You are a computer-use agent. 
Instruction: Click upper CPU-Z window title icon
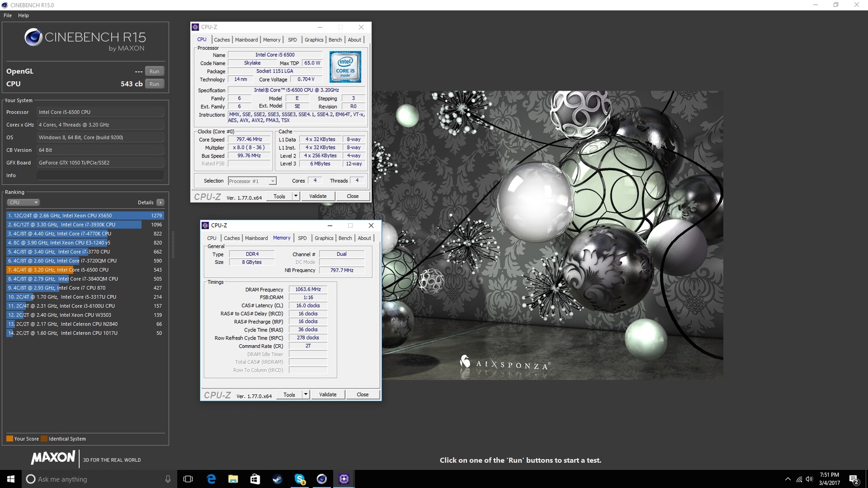[195, 27]
